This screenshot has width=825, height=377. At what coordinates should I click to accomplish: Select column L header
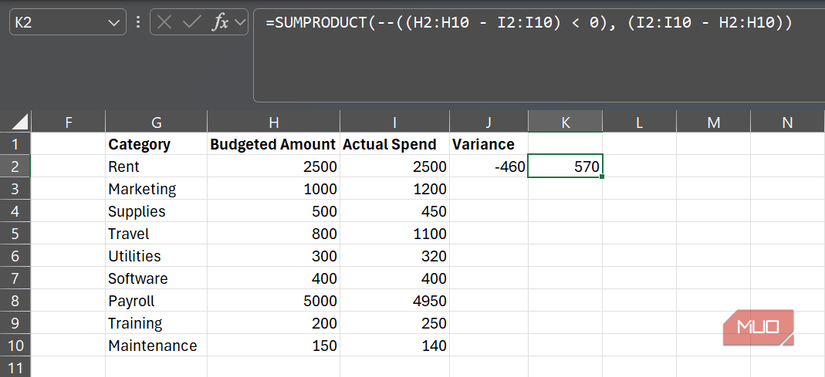(639, 122)
